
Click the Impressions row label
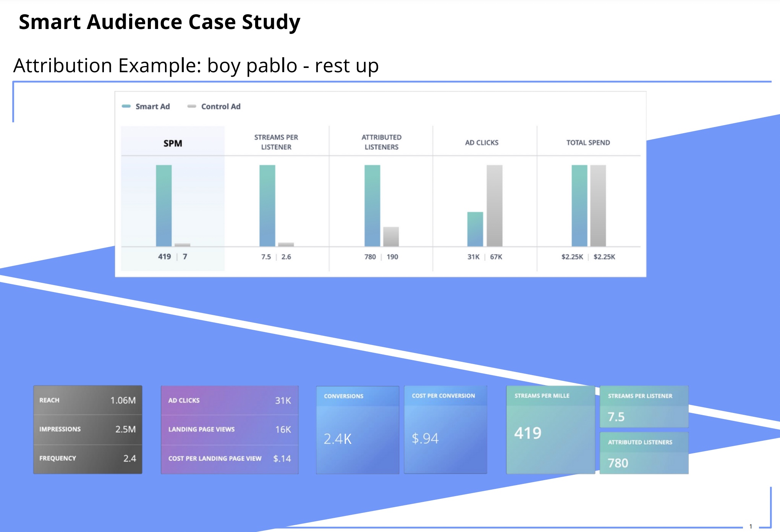60,429
